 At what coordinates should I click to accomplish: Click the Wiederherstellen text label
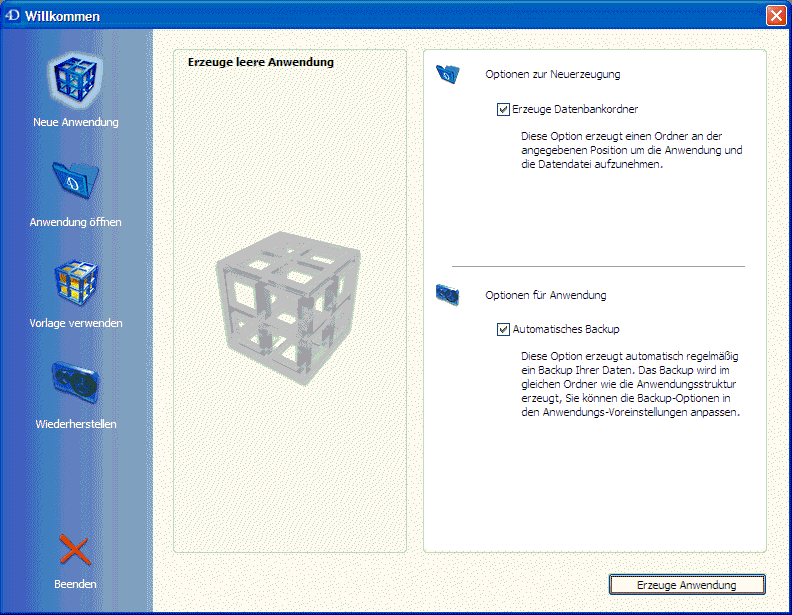pyautogui.click(x=76, y=424)
